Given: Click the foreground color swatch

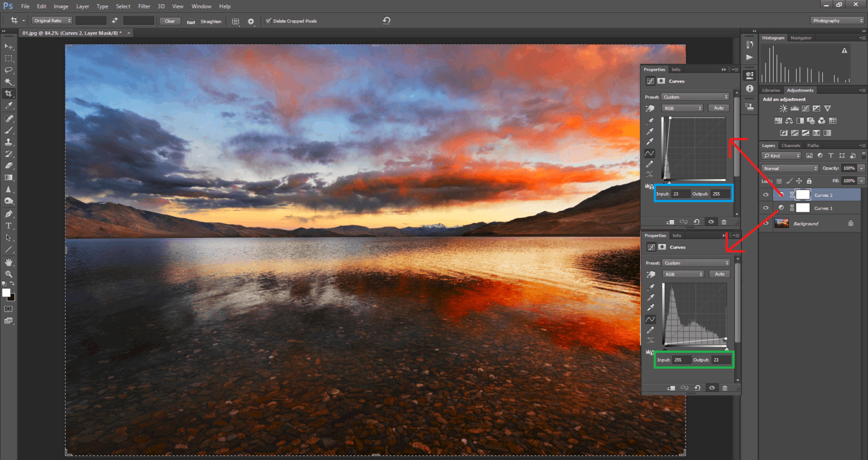Looking at the screenshot, I should [x=6, y=293].
